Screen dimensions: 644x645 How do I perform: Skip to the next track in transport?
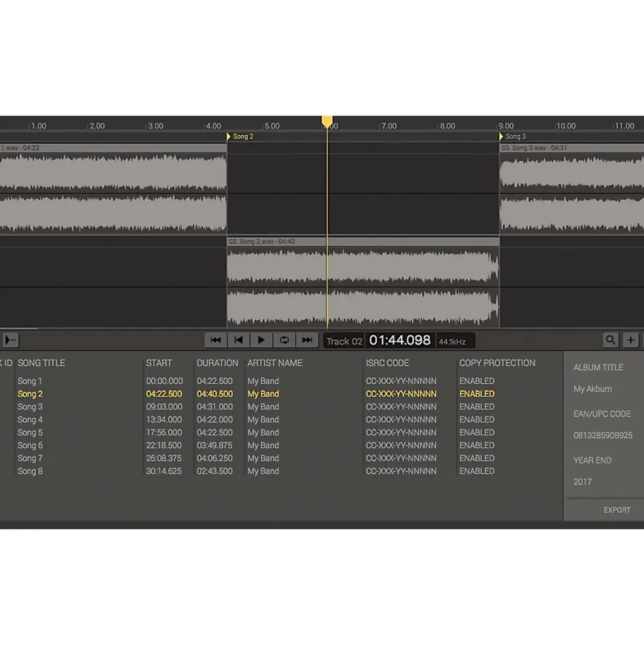(x=307, y=341)
